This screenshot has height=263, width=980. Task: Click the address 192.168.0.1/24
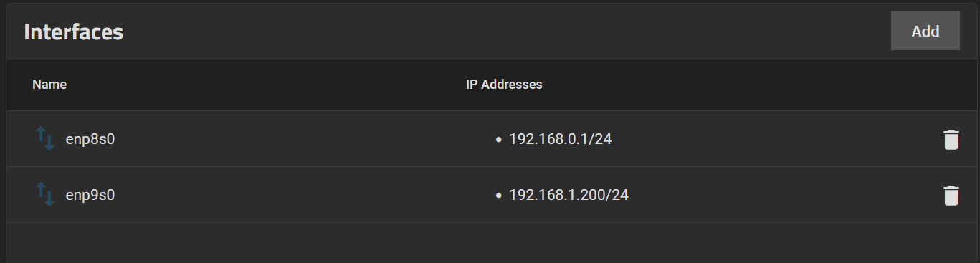click(x=560, y=139)
